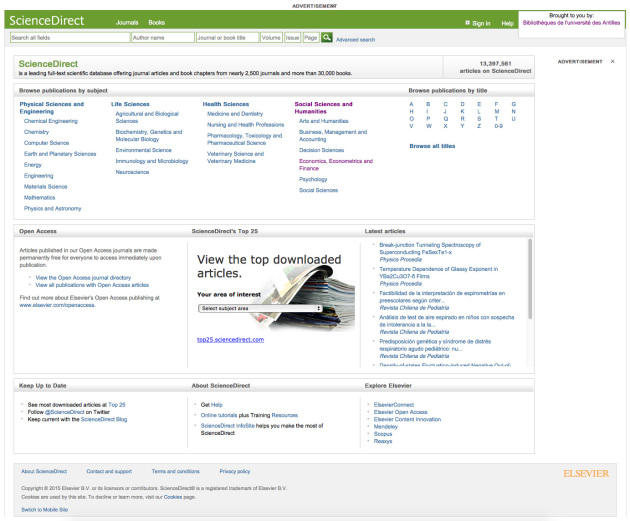630x521 pixels.
Task: Close the advertisement with the X icon
Action: point(612,61)
